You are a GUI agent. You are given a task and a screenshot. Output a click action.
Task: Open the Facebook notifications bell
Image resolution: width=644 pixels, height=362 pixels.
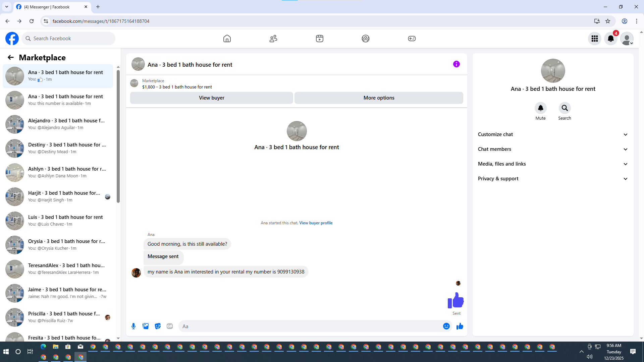tap(610, 39)
